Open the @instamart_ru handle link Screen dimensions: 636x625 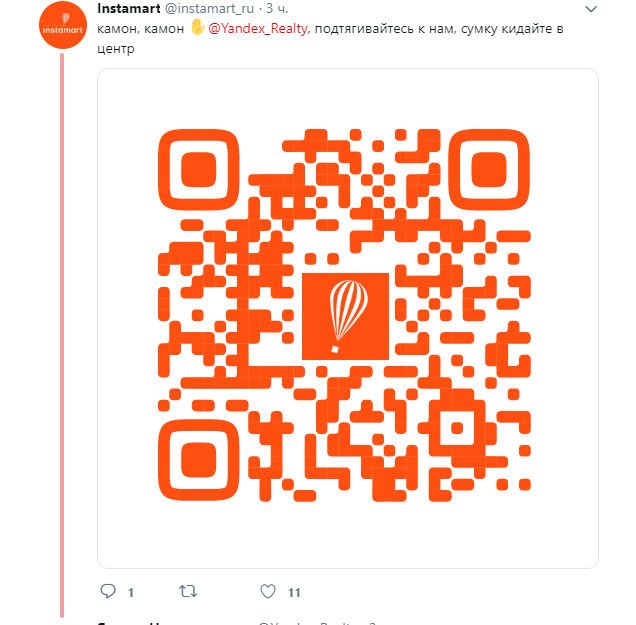click(209, 8)
